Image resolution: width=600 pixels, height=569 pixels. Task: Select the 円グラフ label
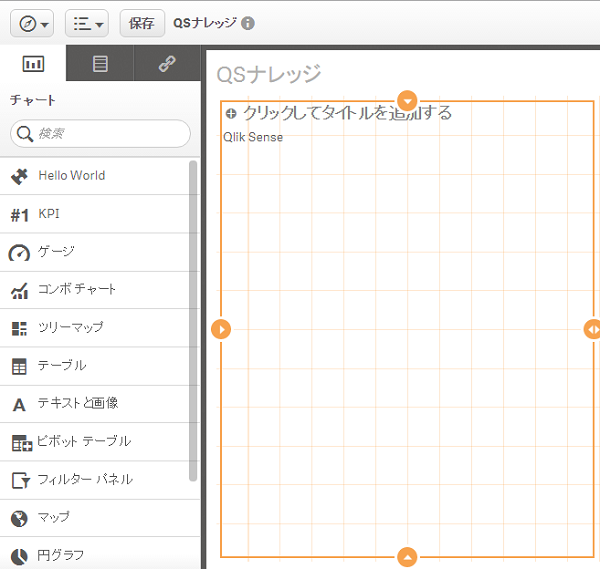[x=60, y=555]
